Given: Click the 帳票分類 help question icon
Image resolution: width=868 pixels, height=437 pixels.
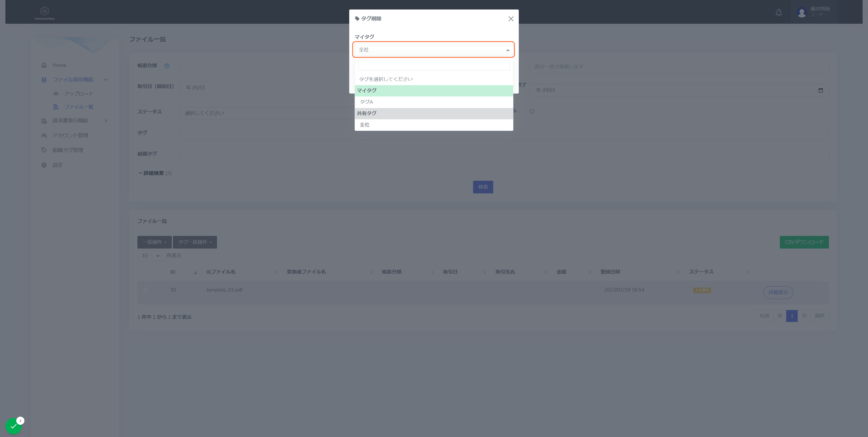Looking at the screenshot, I should pos(167,66).
